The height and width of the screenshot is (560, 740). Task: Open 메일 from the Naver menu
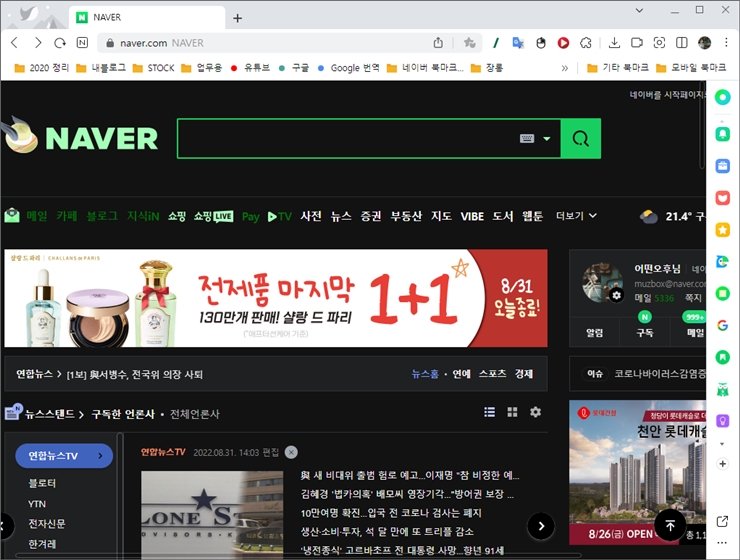[37, 216]
